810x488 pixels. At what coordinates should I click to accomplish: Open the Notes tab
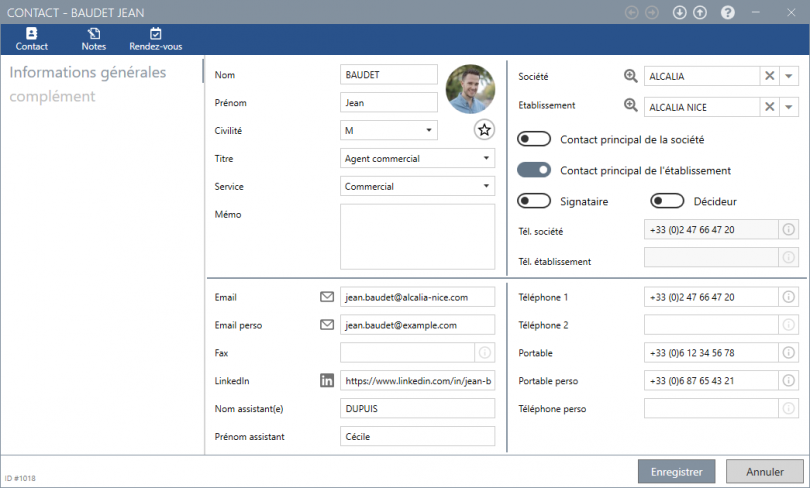94,39
